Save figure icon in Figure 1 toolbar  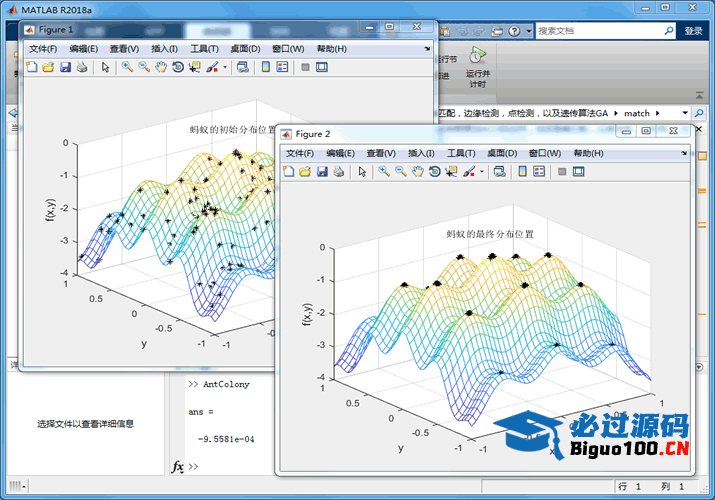[x=65, y=67]
